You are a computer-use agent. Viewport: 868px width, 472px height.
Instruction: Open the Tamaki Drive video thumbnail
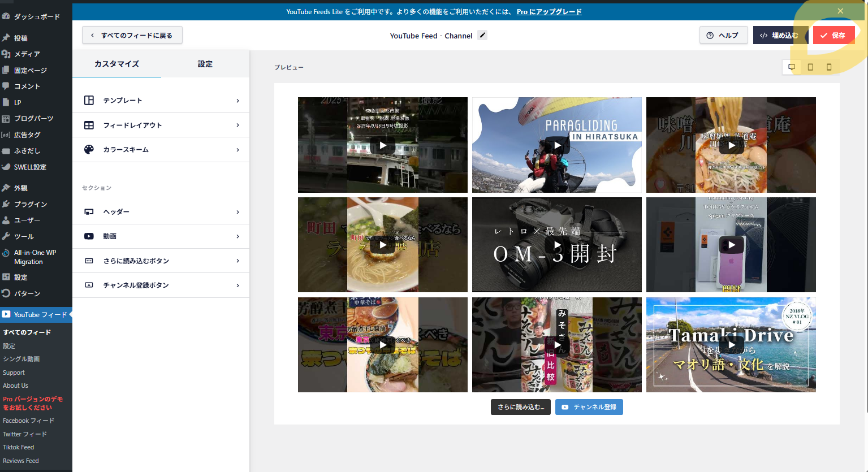click(x=731, y=345)
